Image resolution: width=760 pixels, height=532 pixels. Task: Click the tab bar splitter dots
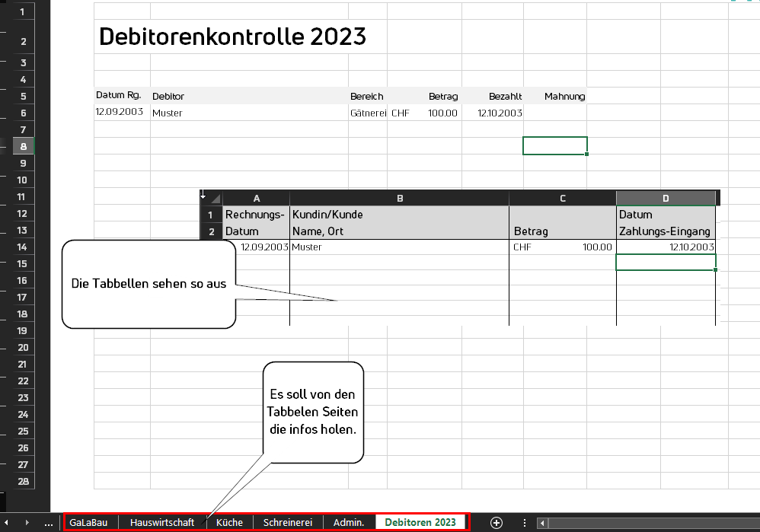coord(525,523)
